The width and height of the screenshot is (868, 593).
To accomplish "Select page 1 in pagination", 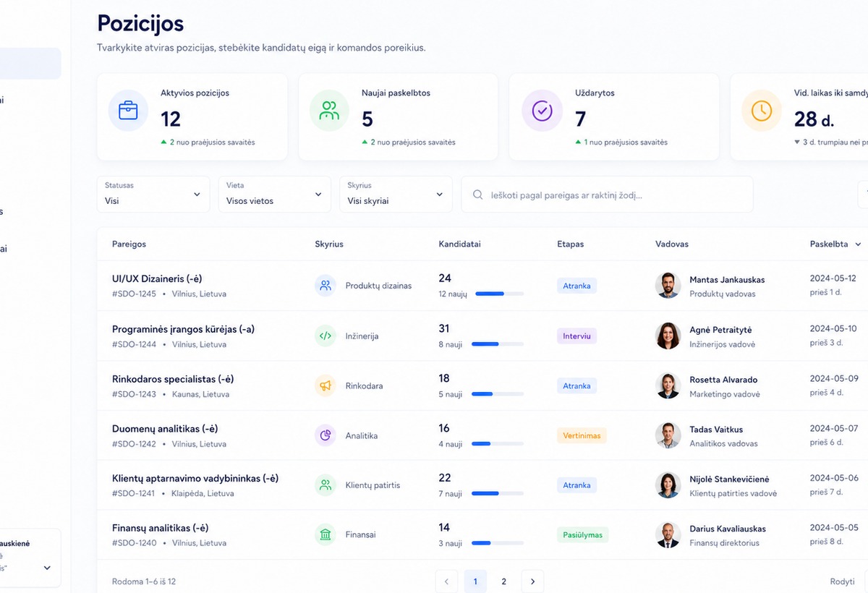I will coord(475,581).
